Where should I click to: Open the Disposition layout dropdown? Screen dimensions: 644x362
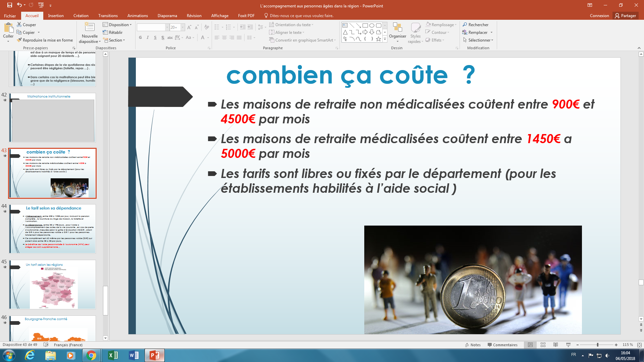coord(117,25)
